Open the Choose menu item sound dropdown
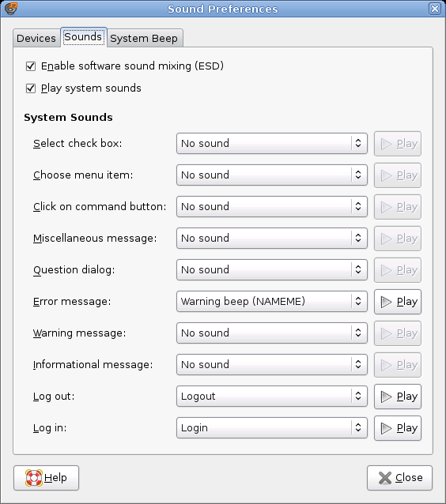 click(272, 175)
